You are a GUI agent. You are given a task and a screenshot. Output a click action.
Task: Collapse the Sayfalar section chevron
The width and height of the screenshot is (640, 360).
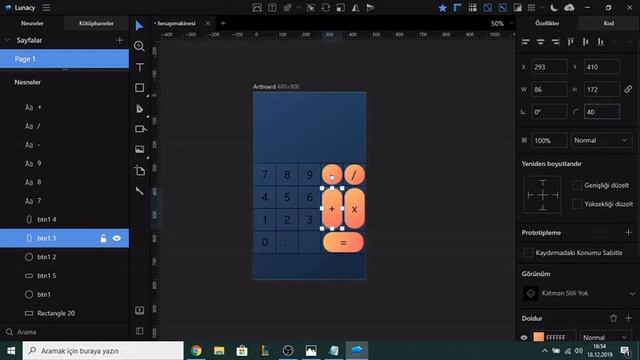(7, 40)
